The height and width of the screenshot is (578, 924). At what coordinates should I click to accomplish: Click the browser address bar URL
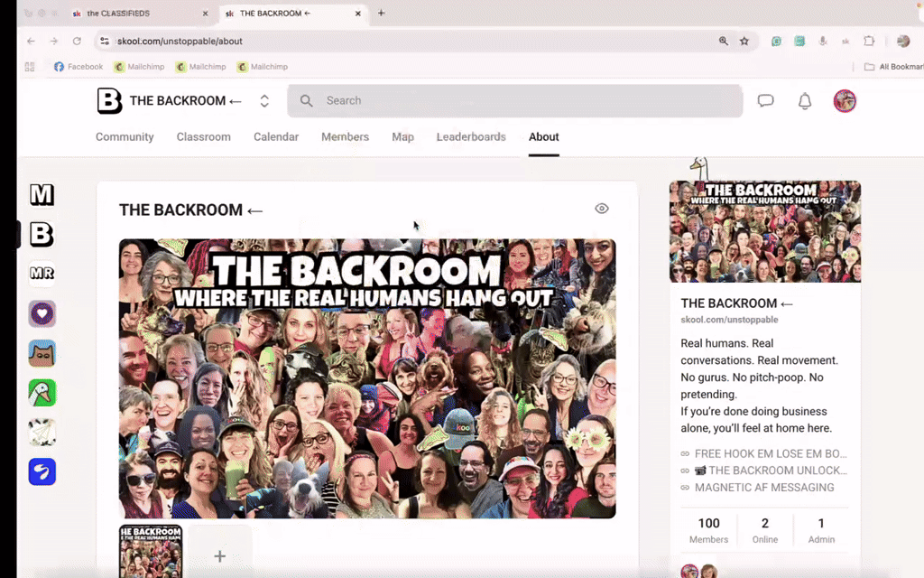(x=180, y=42)
